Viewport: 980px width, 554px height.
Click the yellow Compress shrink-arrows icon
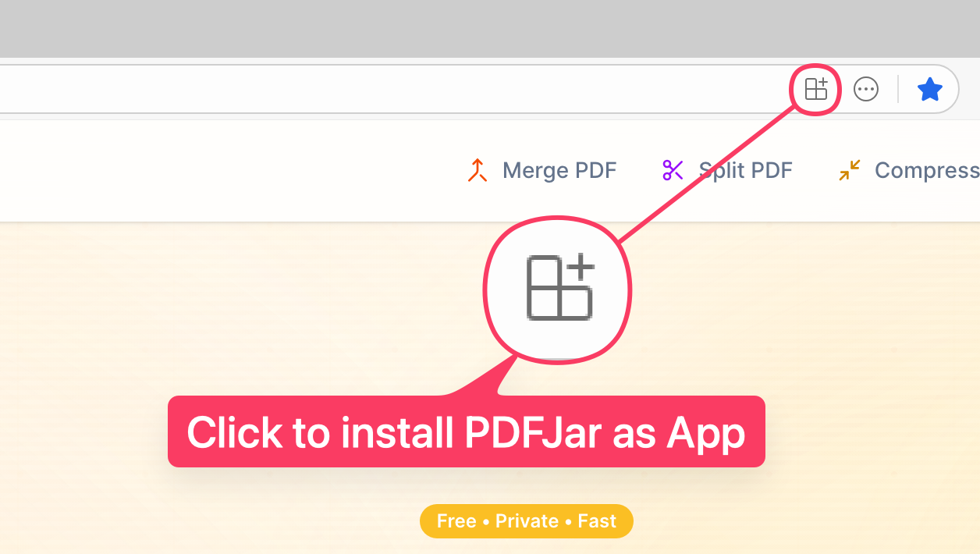click(849, 170)
